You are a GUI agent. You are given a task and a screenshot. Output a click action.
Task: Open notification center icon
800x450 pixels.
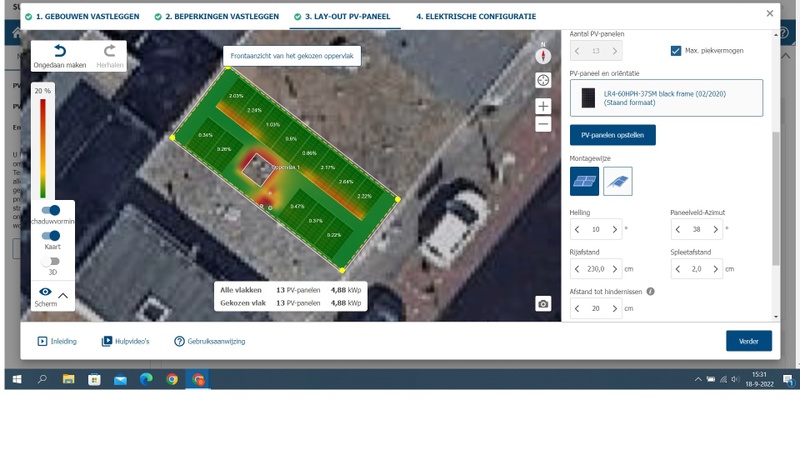coord(788,380)
